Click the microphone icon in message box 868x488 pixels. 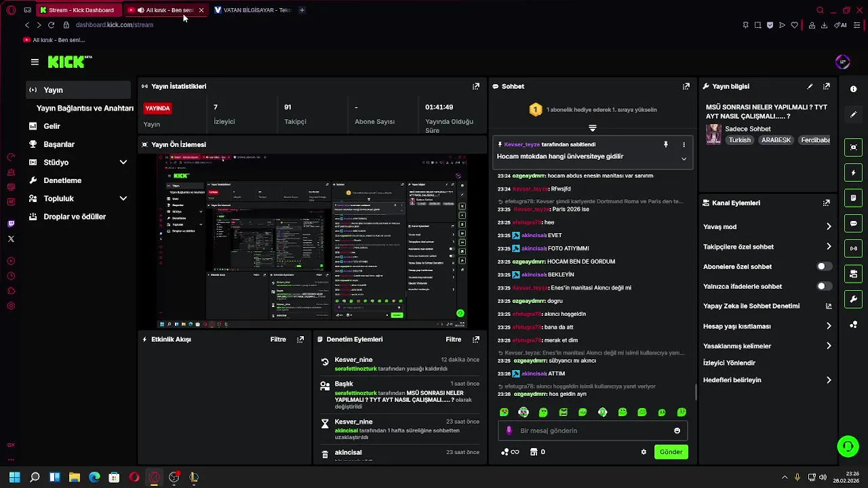point(509,430)
